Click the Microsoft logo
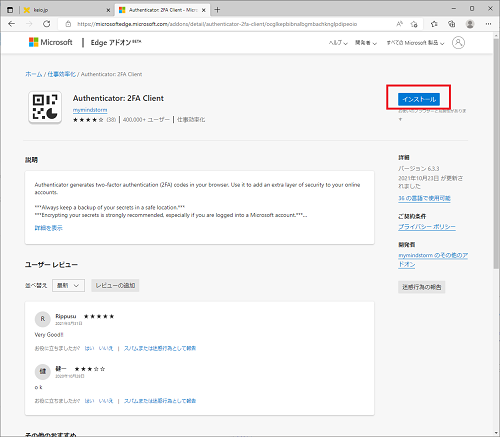500x437 pixels. tap(51, 42)
